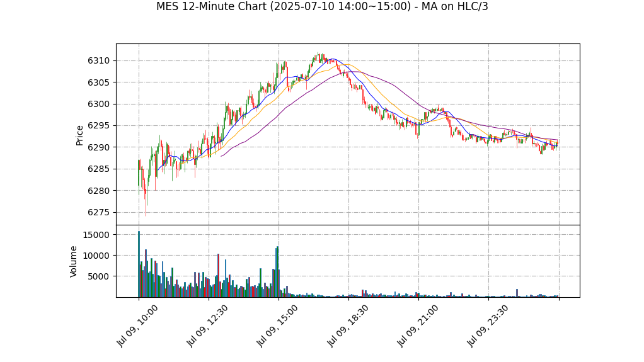644x362 pixels.
Task: Click the 6310 price tick label
Action: point(98,60)
